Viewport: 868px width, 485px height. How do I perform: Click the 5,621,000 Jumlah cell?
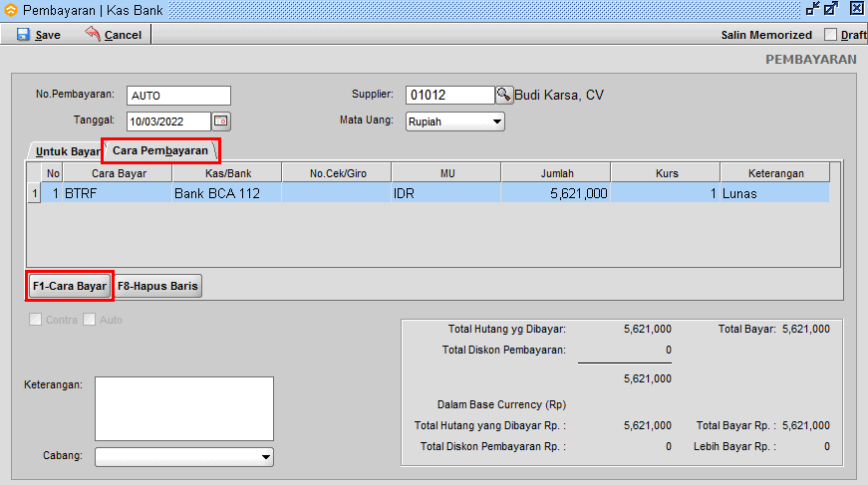[556, 193]
